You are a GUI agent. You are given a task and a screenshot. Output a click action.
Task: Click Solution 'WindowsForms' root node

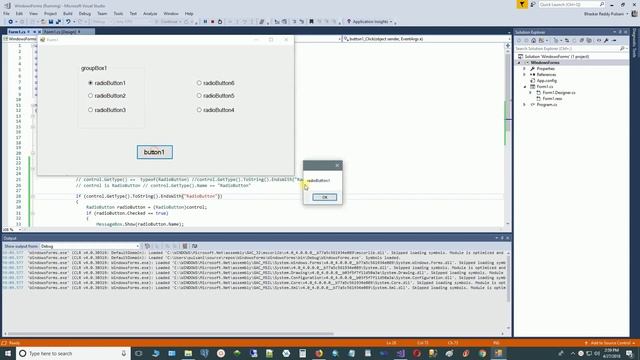pyautogui.click(x=556, y=56)
